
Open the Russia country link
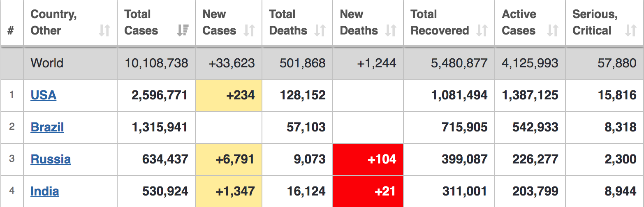51,159
